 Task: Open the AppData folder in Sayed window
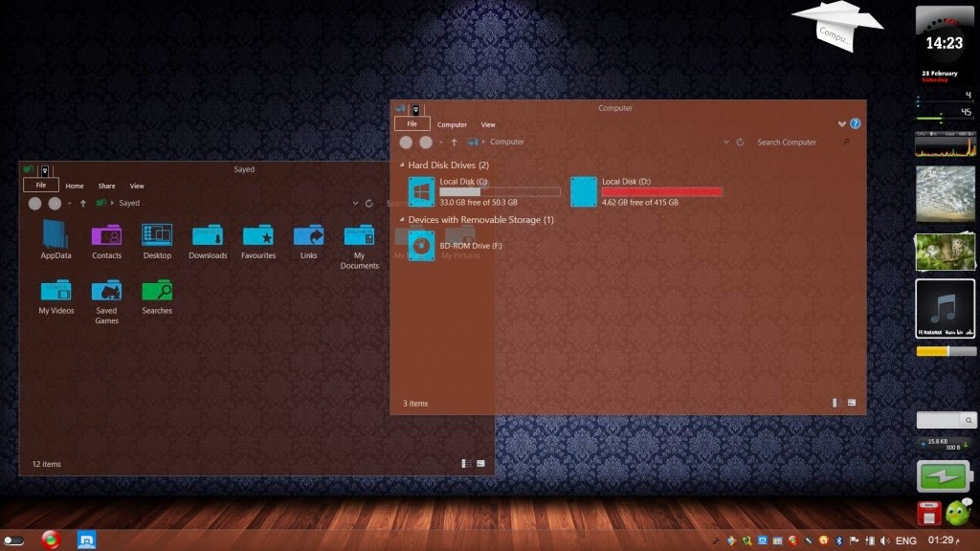pos(56,235)
